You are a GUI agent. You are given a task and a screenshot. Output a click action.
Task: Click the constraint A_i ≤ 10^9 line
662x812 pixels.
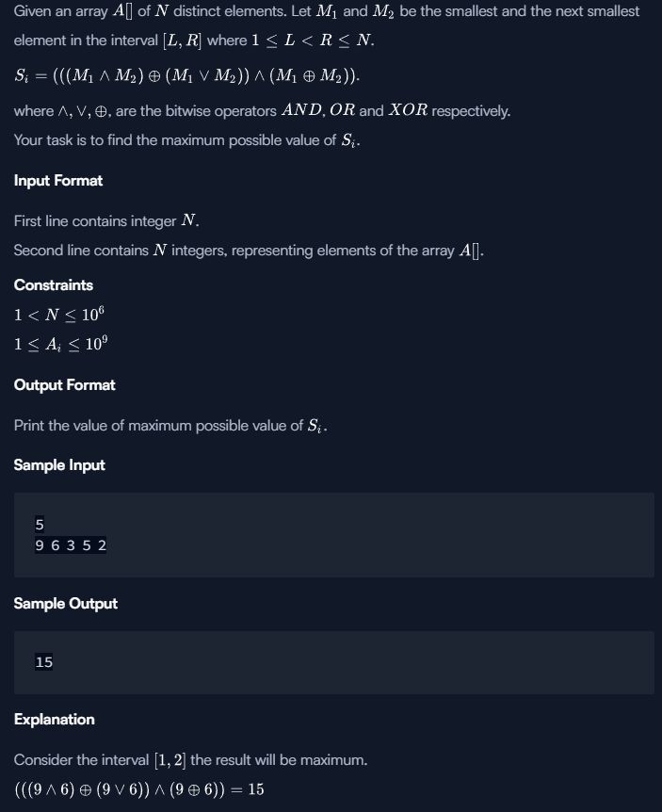click(x=60, y=344)
